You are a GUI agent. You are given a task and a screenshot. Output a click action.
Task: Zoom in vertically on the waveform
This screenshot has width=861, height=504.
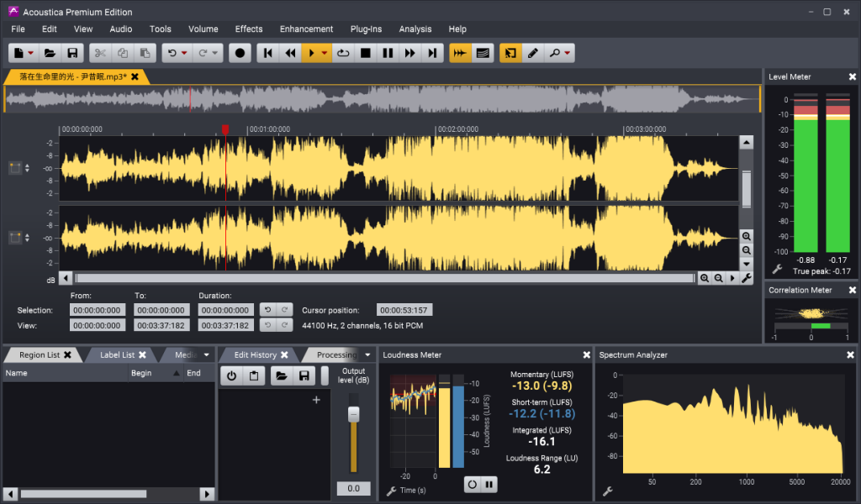click(747, 236)
